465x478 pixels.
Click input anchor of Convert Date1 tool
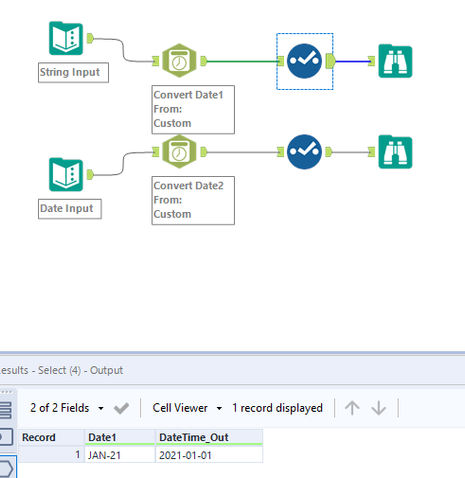click(x=156, y=61)
